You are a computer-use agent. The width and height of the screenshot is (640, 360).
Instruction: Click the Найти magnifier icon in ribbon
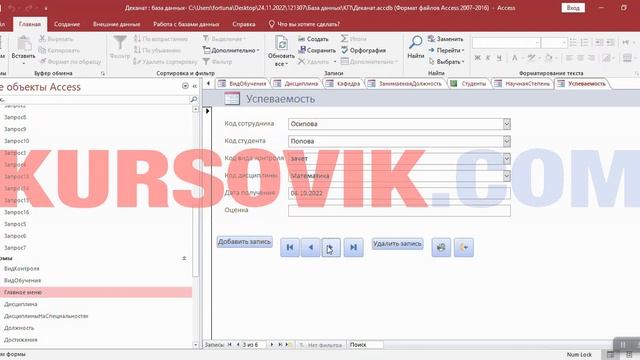pos(416,42)
